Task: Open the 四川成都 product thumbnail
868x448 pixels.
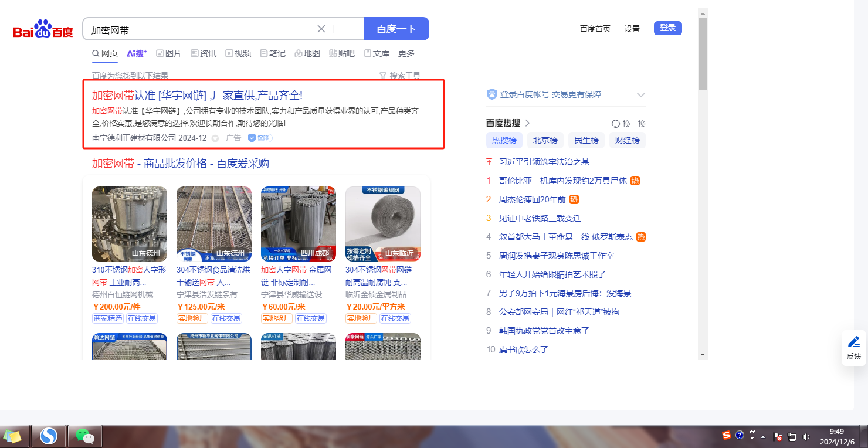Action: pos(299,224)
